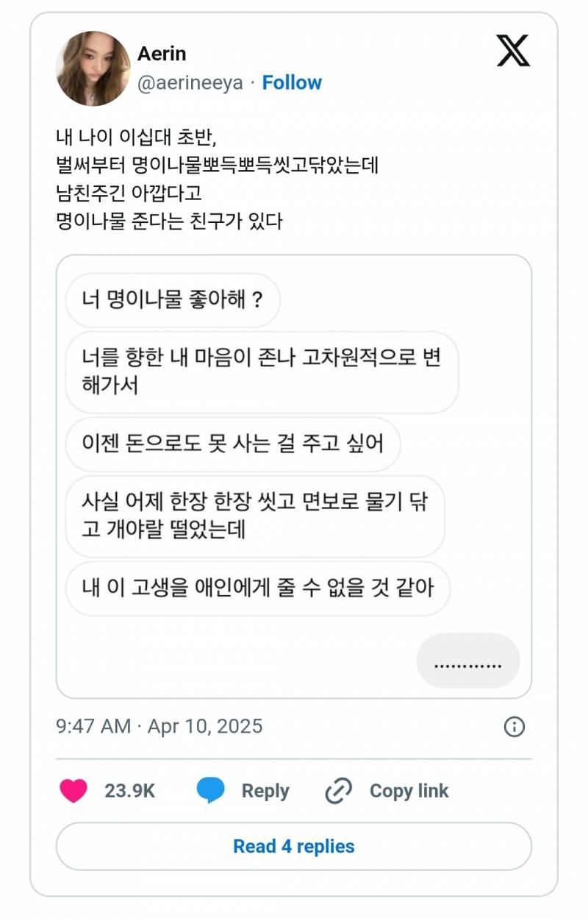Click the gray '............' reply bubble
Viewport: 588px width, 921px height.
pyautogui.click(x=468, y=661)
